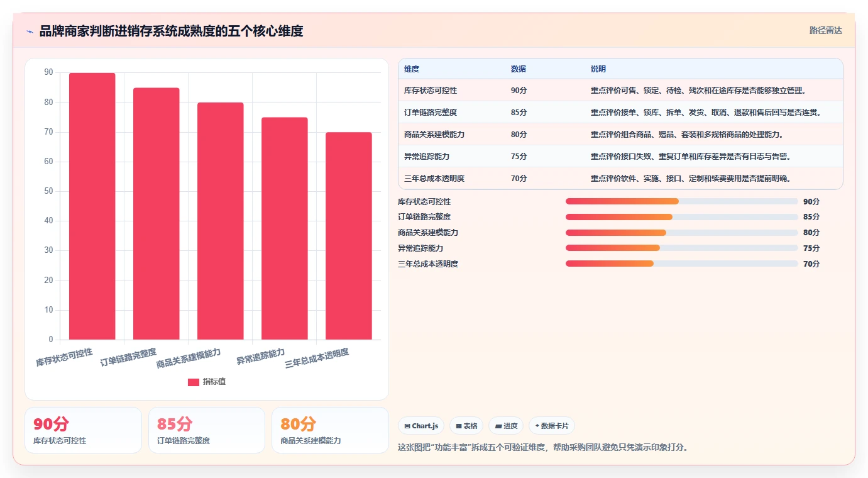Click the 75分 value beside progress bar
The height and width of the screenshot is (478, 868).
pyautogui.click(x=811, y=248)
